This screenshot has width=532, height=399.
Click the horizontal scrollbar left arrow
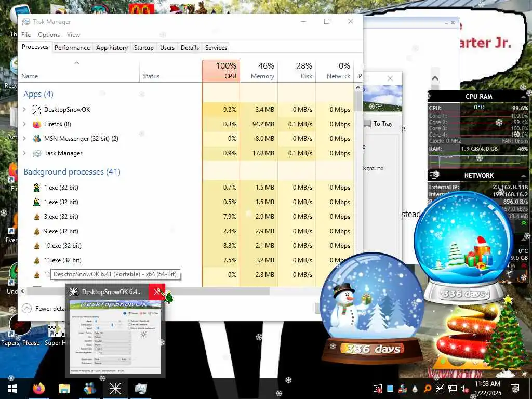(22, 291)
